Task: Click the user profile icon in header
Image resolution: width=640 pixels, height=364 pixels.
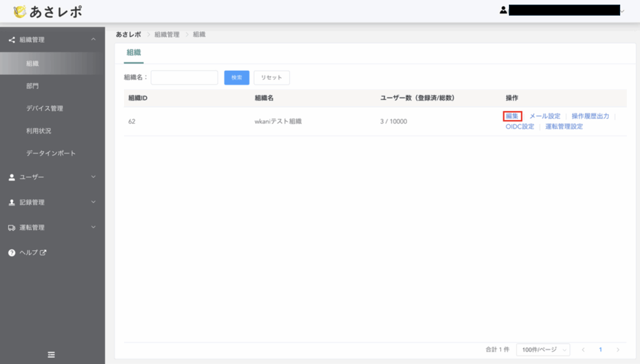Action: pos(503,10)
